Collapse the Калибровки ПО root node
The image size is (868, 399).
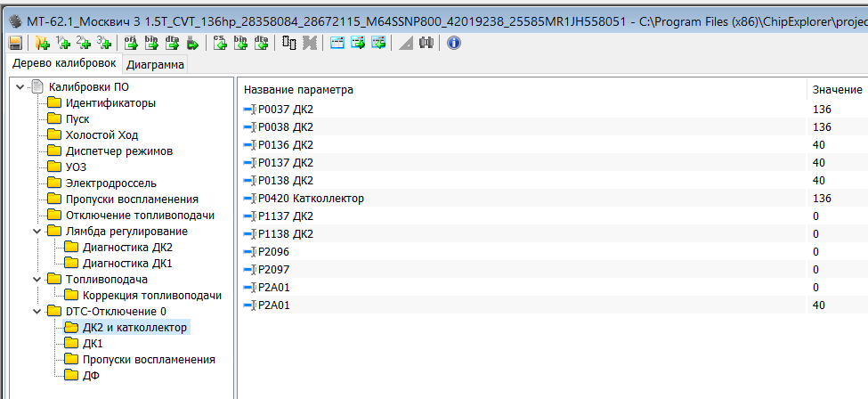[x=20, y=87]
